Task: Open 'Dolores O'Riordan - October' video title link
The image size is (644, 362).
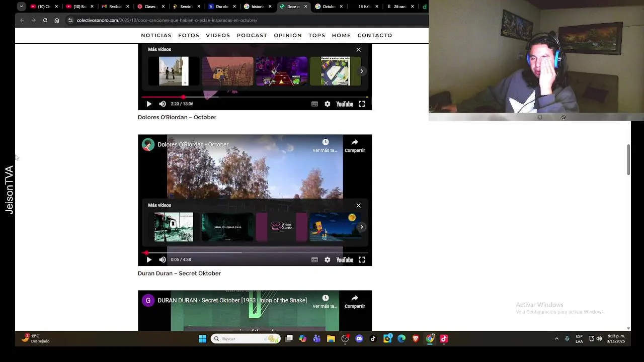Action: tap(193, 145)
